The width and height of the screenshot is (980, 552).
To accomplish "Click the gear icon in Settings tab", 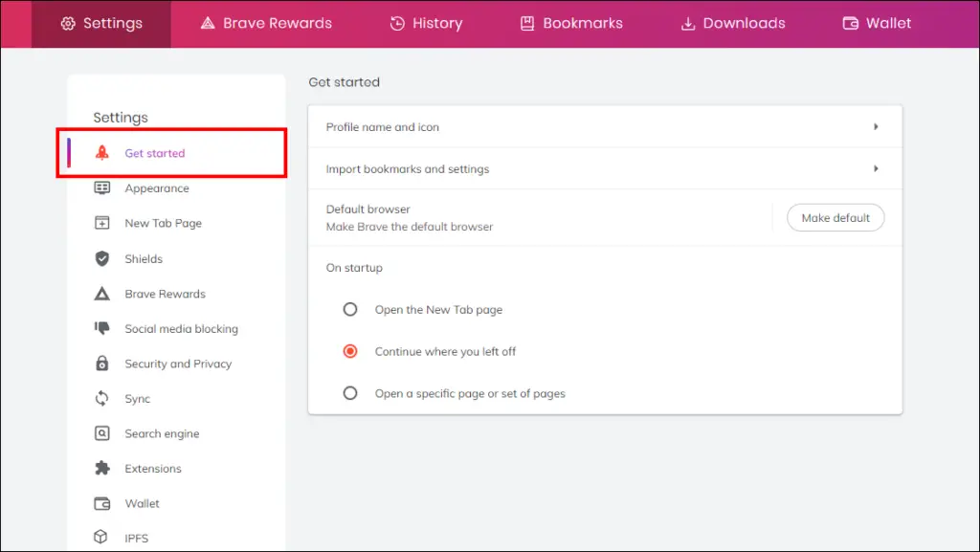I will [x=68, y=24].
